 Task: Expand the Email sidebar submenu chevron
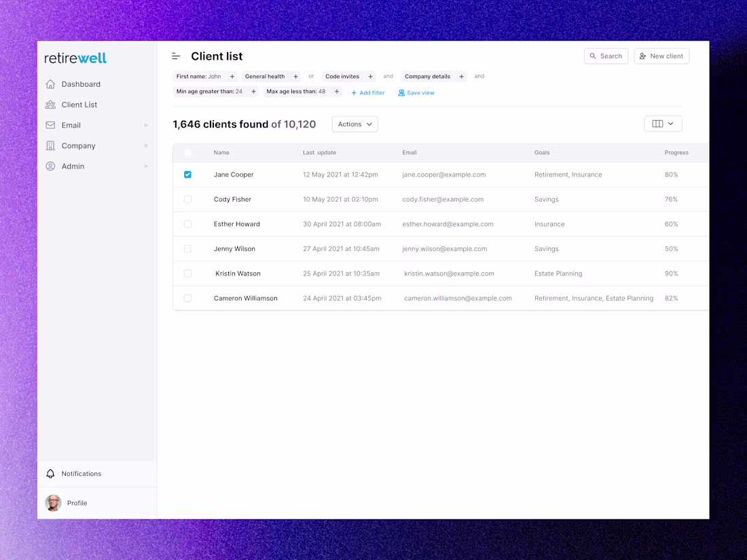click(x=145, y=125)
